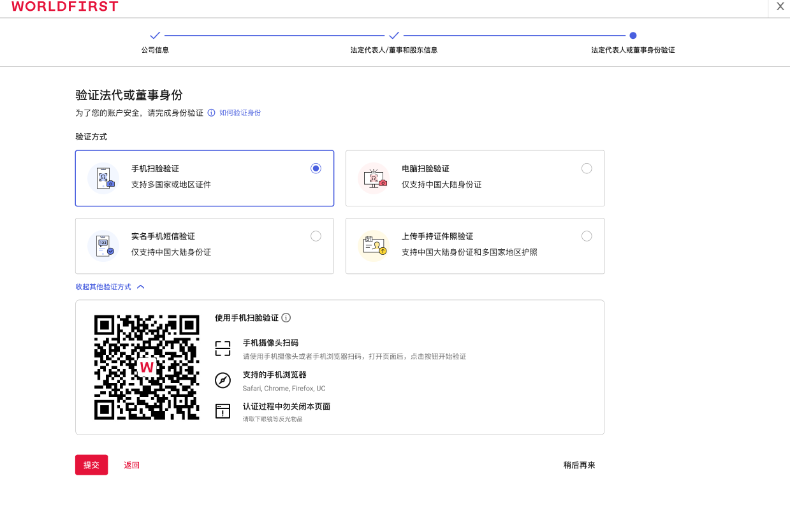Click the SMS verification phone icon
This screenshot has width=790, height=532.
pos(103,245)
